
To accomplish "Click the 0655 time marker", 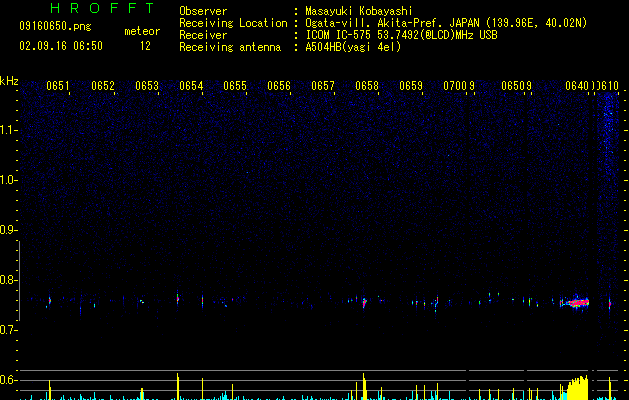I will tap(235, 86).
